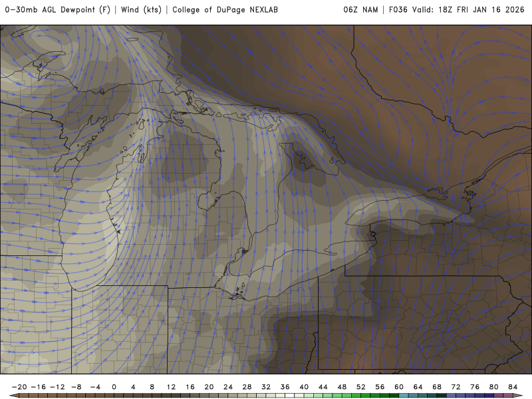Click the '0-30mb AGL Dewpoint (F)' title text
Screen dimensions: 532x399
coord(58,10)
